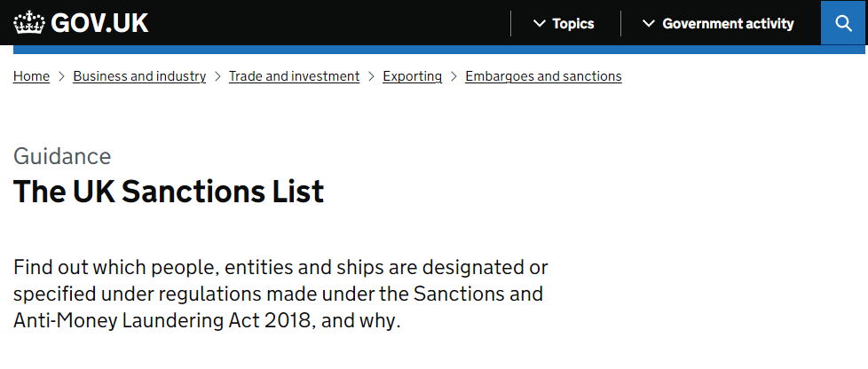Screen dimensions: 868x369
Task: Go to the Home breadcrumb link
Action: [31, 76]
